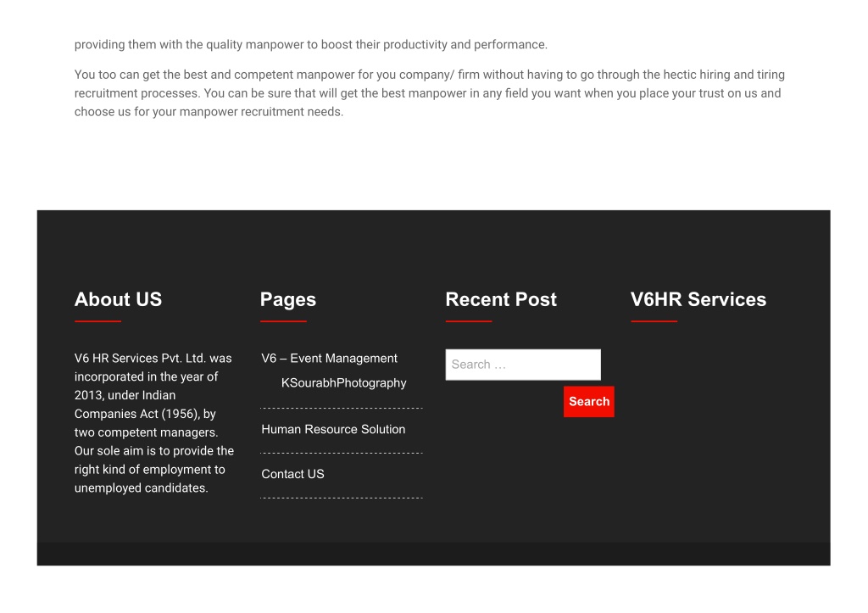This screenshot has width=868, height=613.
Task: Focus the footer Search input field
Action: click(x=522, y=365)
